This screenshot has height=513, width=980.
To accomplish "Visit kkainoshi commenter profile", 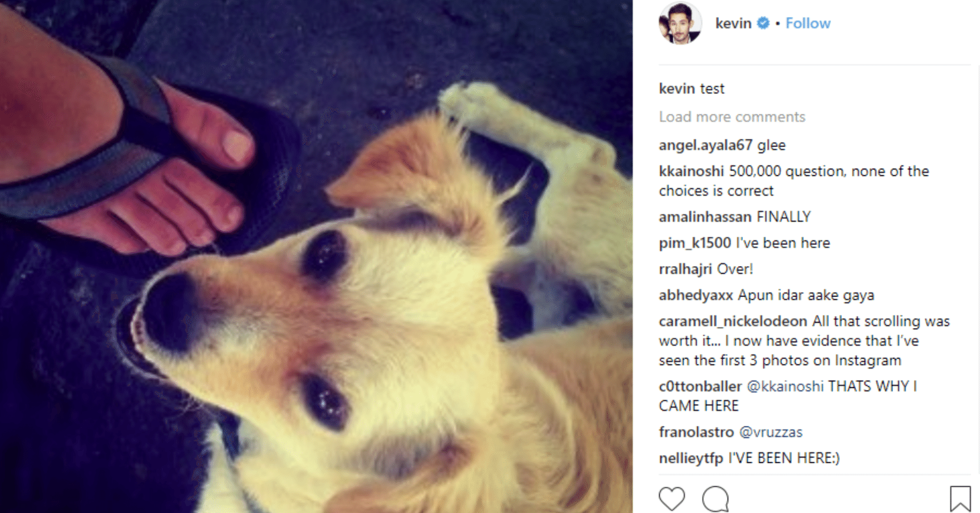I will pos(691,171).
